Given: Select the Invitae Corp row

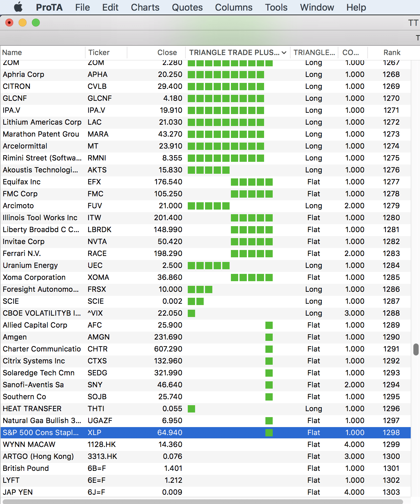Looking at the screenshot, I should tap(205, 241).
